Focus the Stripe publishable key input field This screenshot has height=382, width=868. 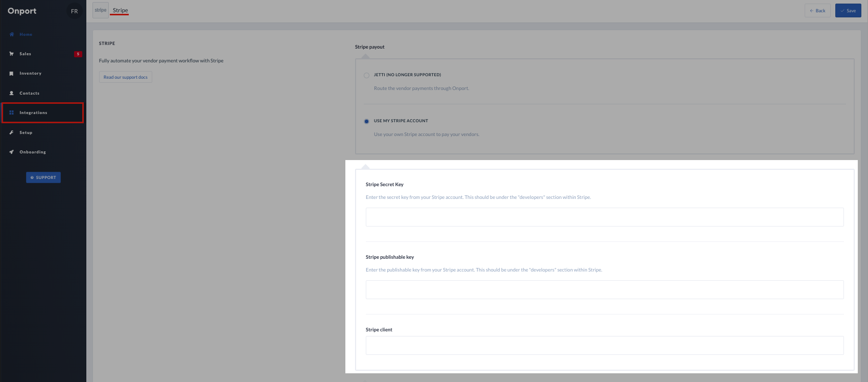(x=604, y=289)
